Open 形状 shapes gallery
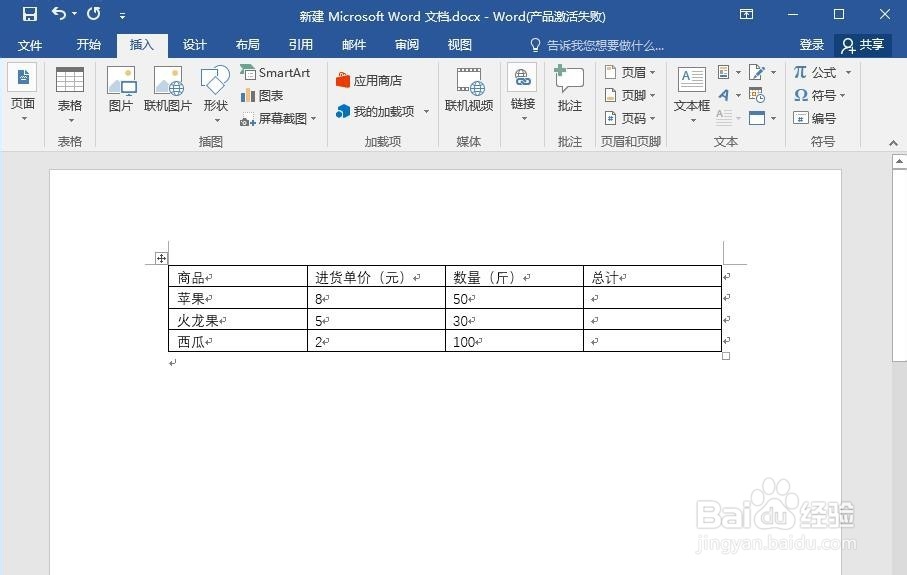This screenshot has width=907, height=575. click(x=215, y=93)
